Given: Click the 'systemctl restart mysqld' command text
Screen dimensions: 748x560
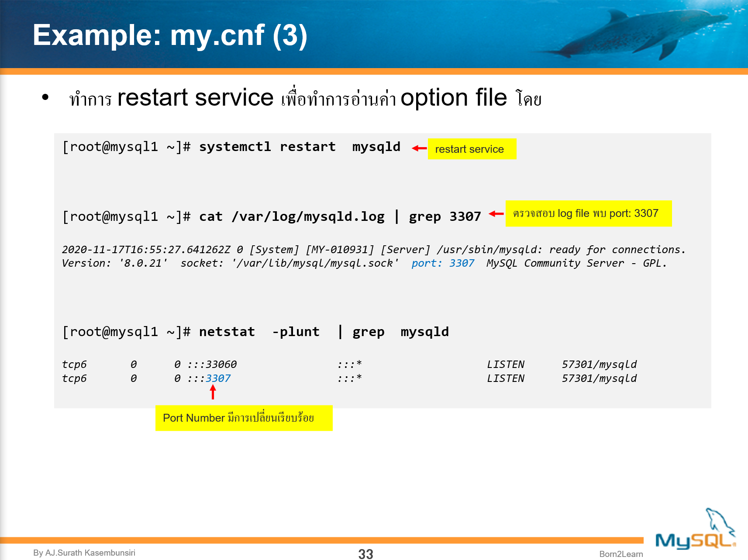Looking at the screenshot, I should click(299, 147).
